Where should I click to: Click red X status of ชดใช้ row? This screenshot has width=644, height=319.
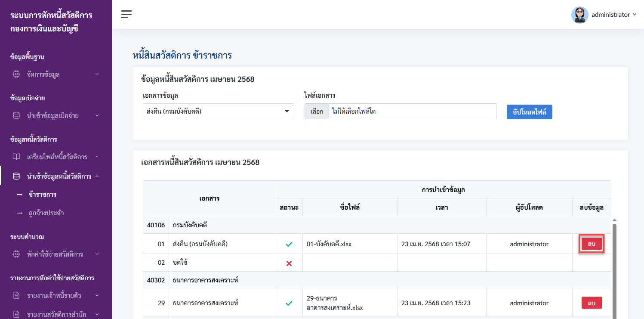click(289, 263)
